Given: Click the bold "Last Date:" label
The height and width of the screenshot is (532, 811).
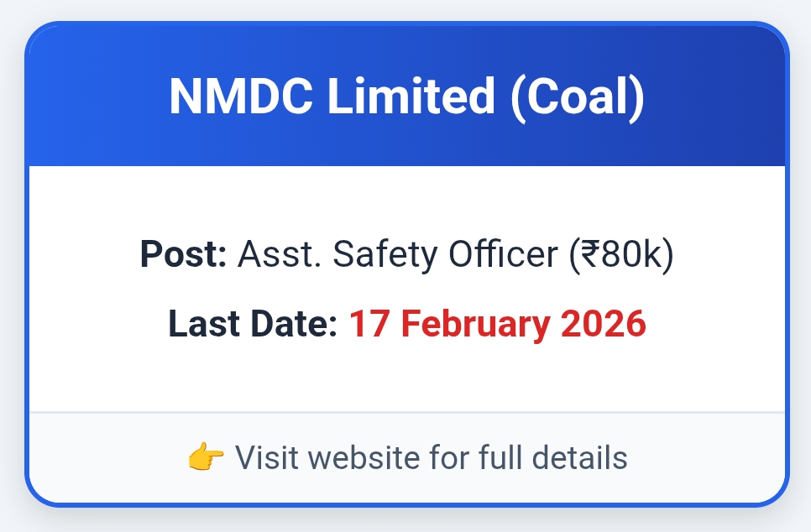Looking at the screenshot, I should pos(253,324).
